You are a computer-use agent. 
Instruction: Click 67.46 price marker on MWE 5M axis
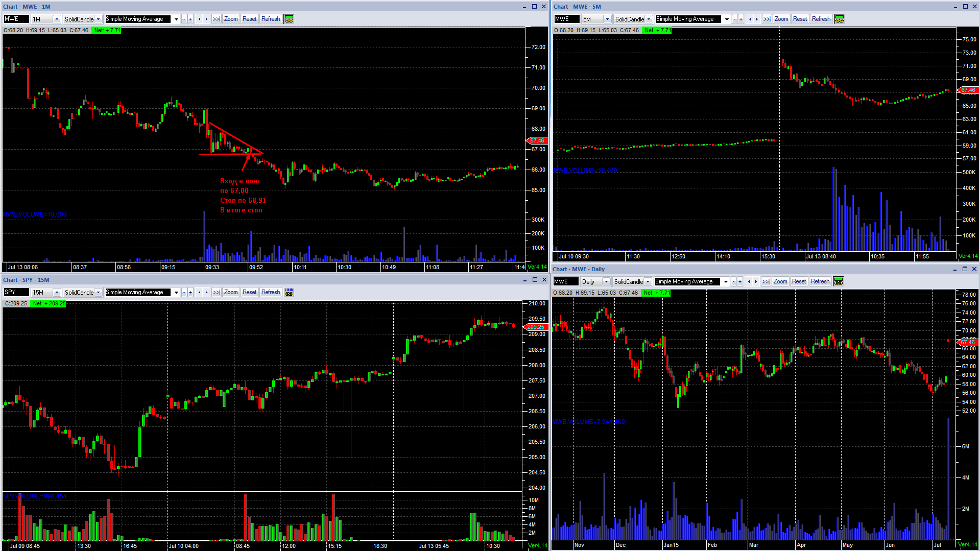point(968,90)
